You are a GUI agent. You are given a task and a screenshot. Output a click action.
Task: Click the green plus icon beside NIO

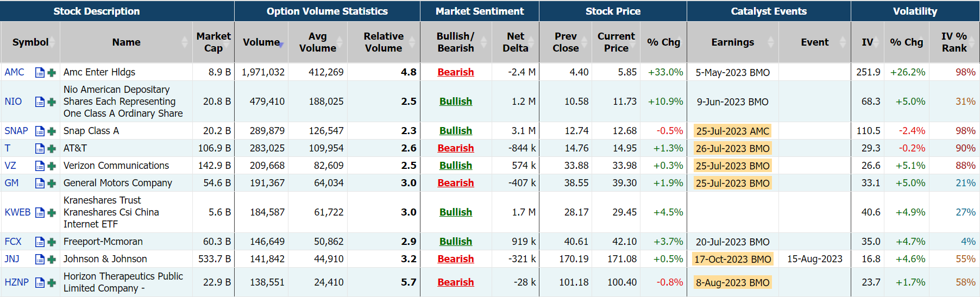52,102
